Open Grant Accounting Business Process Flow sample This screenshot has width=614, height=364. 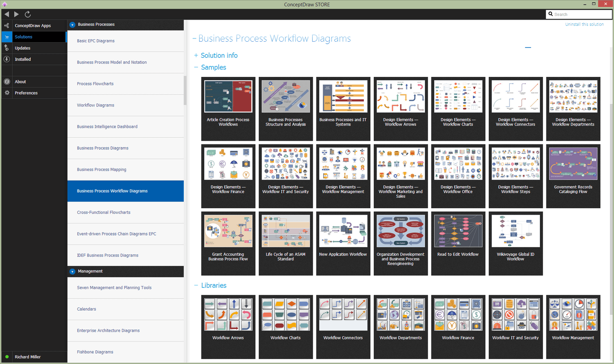click(228, 243)
